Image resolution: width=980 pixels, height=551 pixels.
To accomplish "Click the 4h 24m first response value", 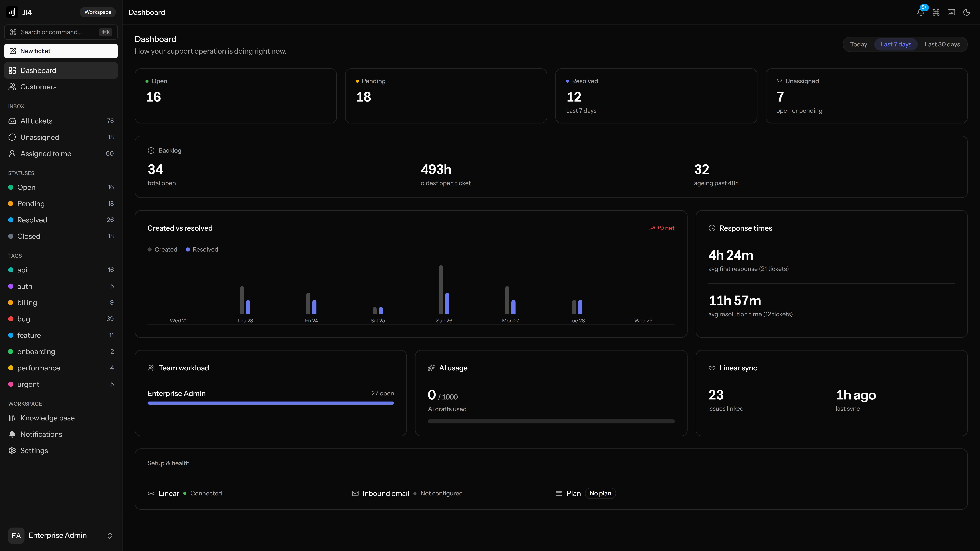I will pyautogui.click(x=731, y=255).
